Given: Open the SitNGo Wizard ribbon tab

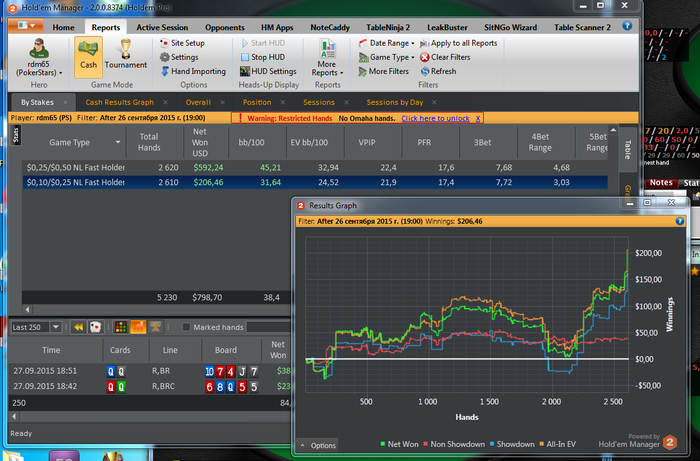Looking at the screenshot, I should tap(510, 27).
